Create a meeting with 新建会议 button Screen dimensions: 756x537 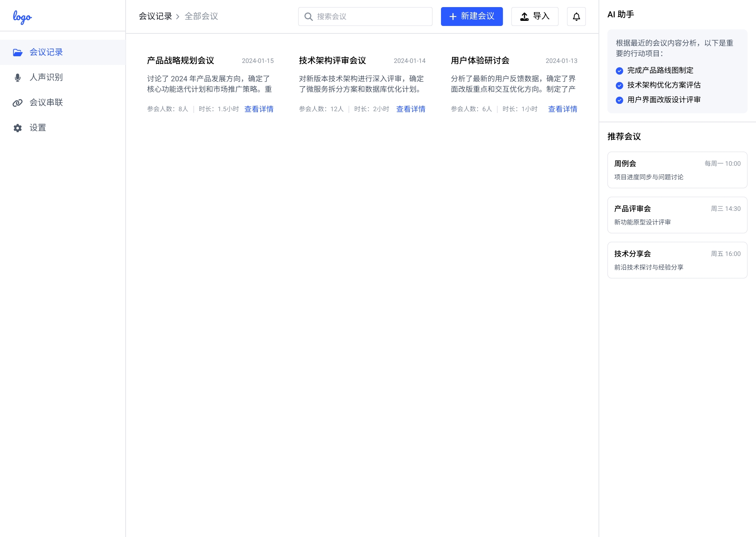[472, 17]
